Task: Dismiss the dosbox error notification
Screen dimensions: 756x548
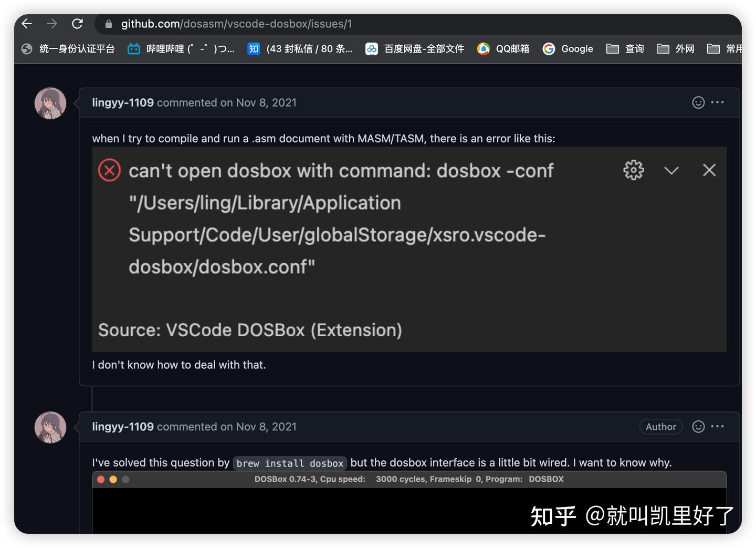Action: (x=709, y=170)
